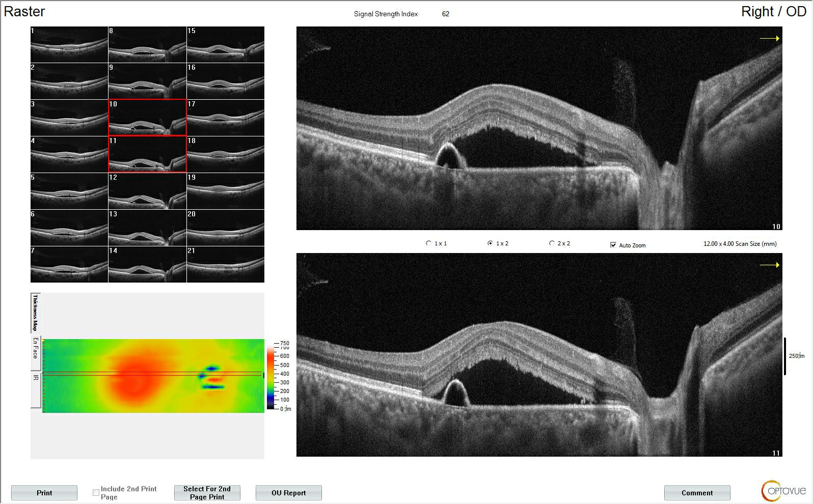The image size is (813, 504).
Task: Select the 1 x 2 layout option
Action: [x=491, y=243]
